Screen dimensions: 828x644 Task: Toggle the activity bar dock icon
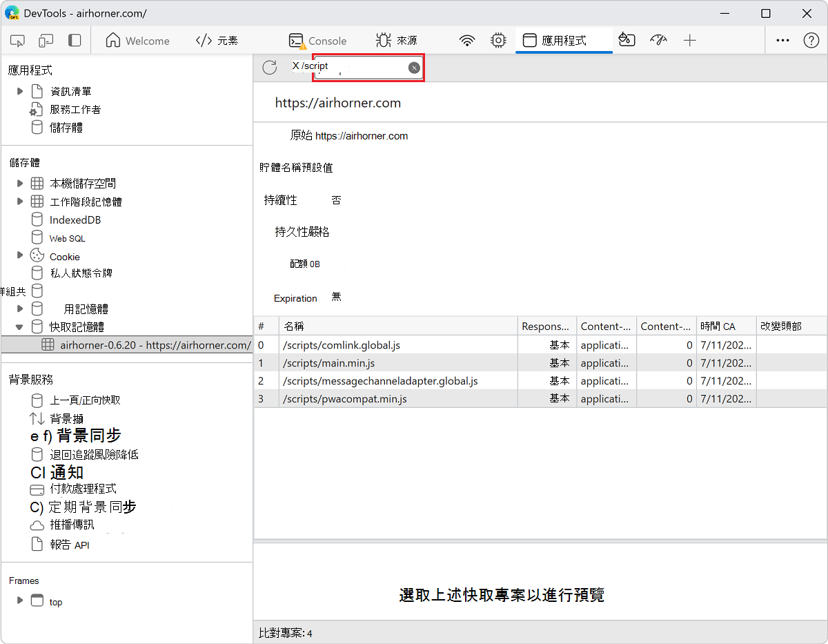click(75, 41)
